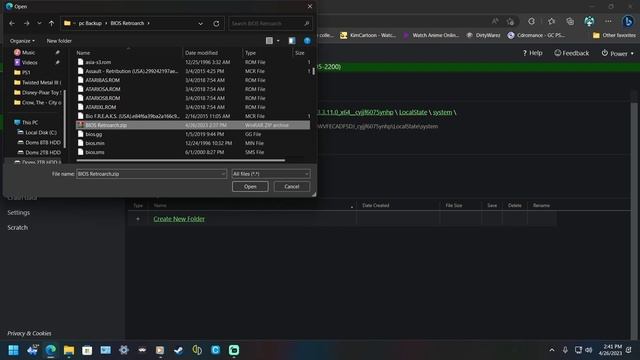Viewport: 640px width, 360px height.
Task: Click the LocalState path link
Action: pos(413,112)
